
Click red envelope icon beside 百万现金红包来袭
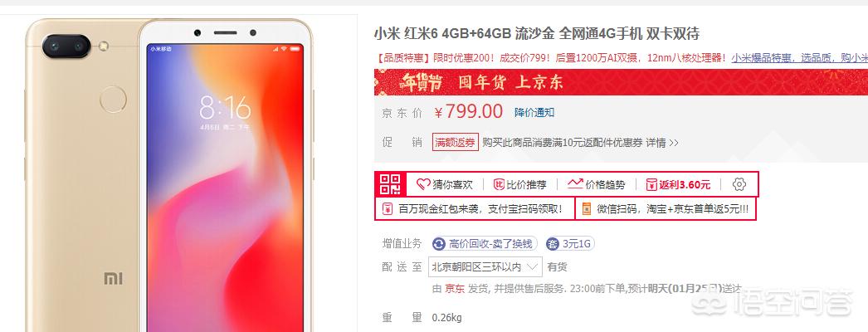pyautogui.click(x=388, y=209)
